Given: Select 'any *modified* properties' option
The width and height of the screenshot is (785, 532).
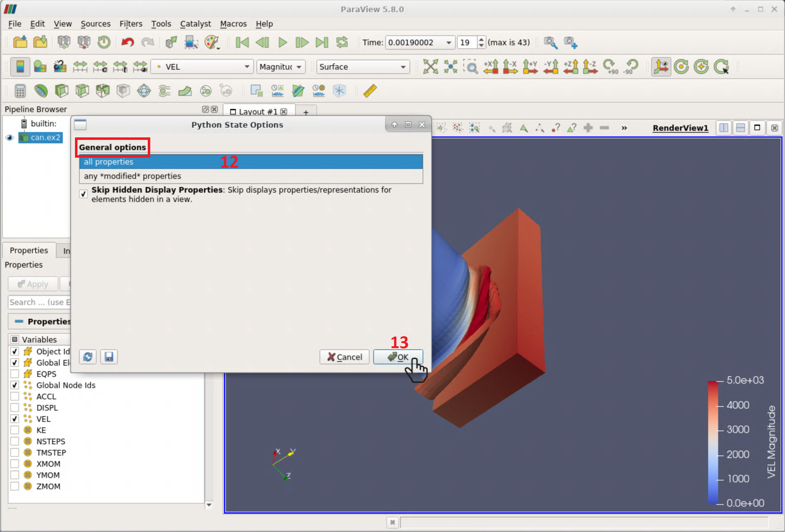Looking at the screenshot, I should [x=251, y=176].
